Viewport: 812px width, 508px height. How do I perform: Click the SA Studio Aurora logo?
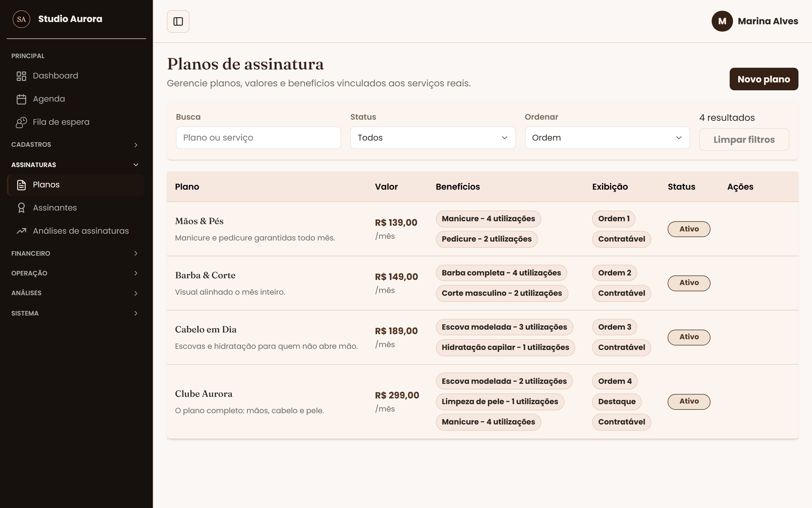(x=21, y=19)
